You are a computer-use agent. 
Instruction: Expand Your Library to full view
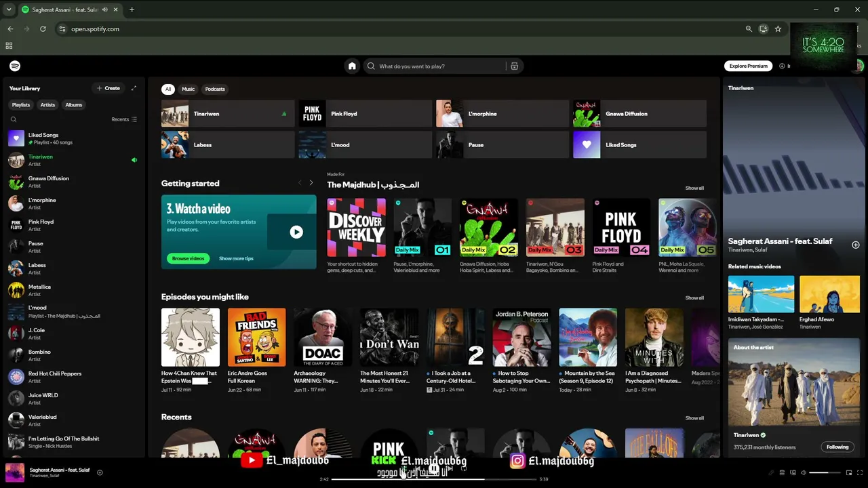134,88
